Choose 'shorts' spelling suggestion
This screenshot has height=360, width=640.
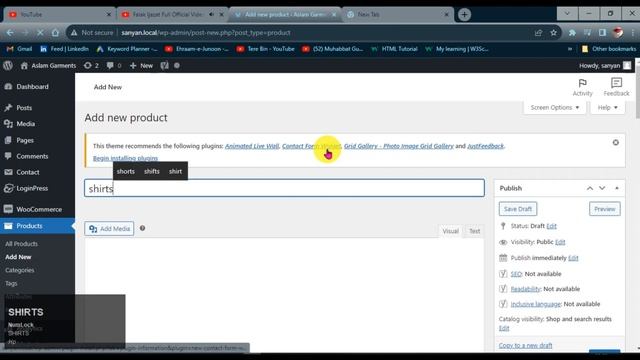pos(126,171)
